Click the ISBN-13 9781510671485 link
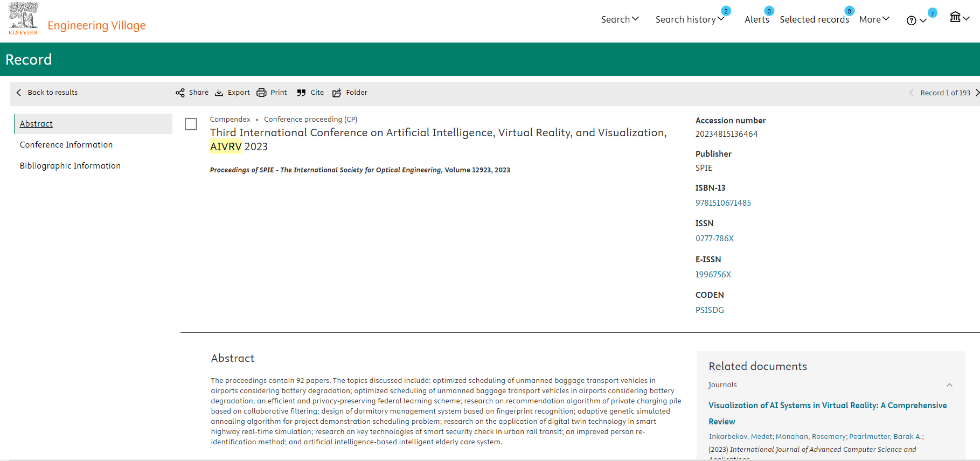This screenshot has width=980, height=461. tap(723, 203)
